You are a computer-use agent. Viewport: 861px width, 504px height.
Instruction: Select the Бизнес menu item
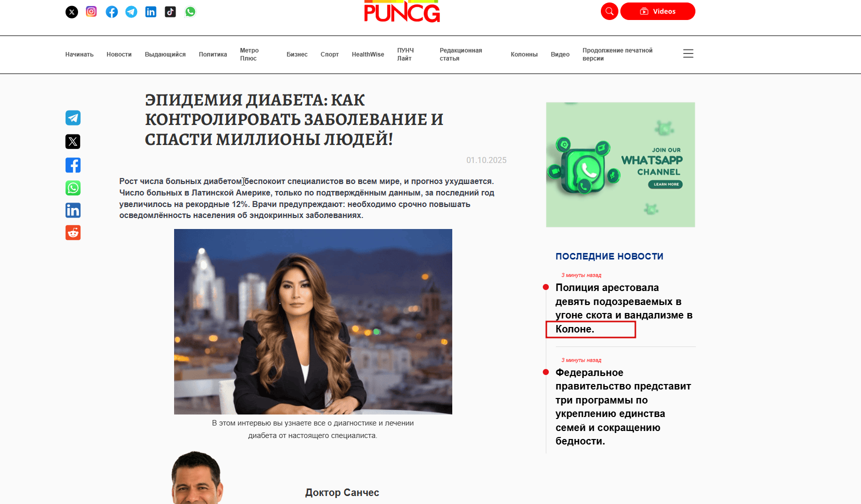click(297, 54)
